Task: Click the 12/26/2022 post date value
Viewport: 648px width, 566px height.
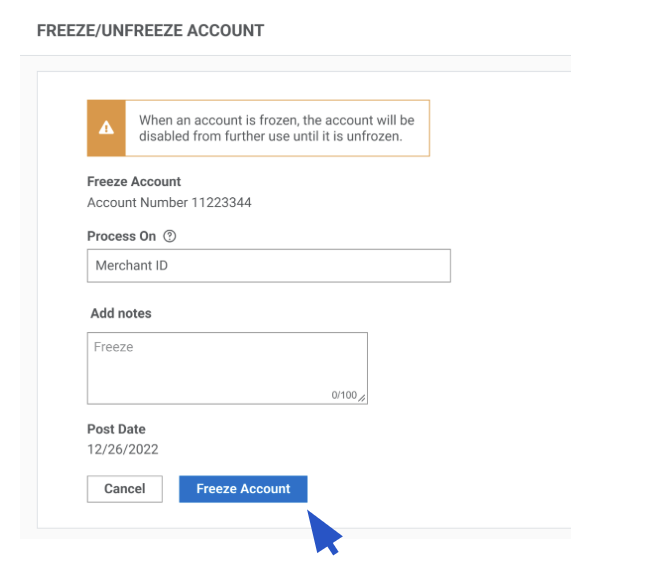Action: coord(122,450)
